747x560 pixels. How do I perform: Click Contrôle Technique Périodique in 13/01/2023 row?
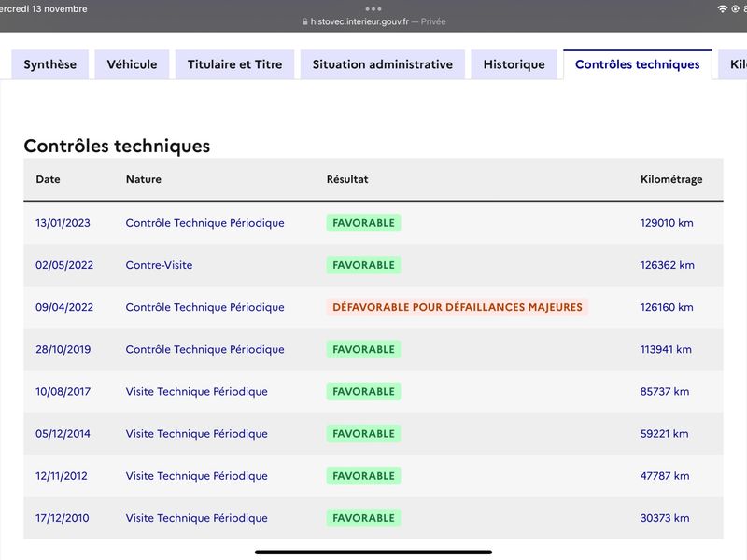[x=204, y=223]
